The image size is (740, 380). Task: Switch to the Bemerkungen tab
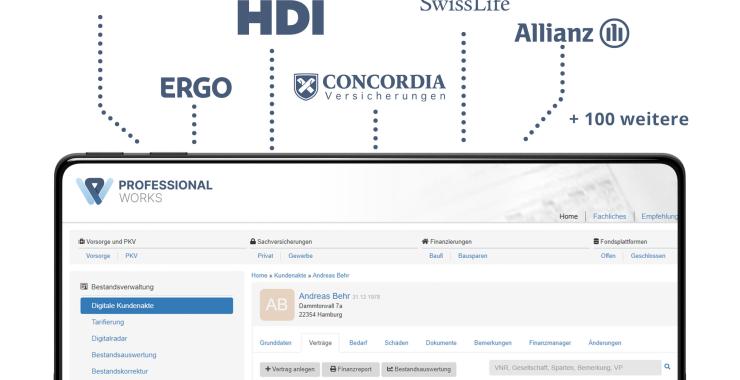pyautogui.click(x=493, y=343)
